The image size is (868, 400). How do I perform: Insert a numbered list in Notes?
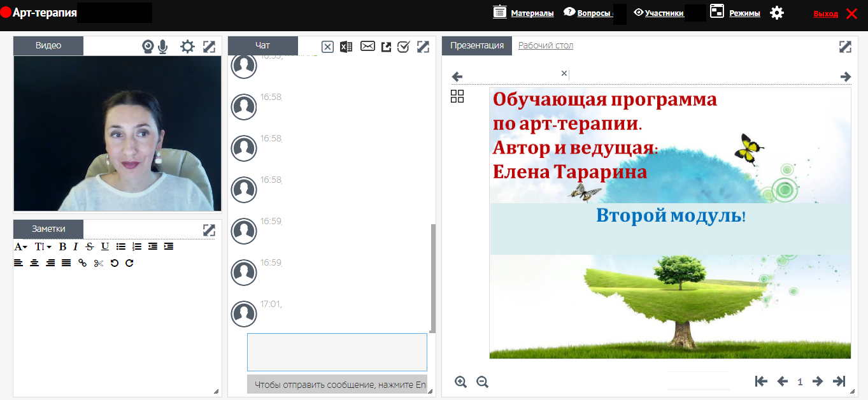click(137, 246)
